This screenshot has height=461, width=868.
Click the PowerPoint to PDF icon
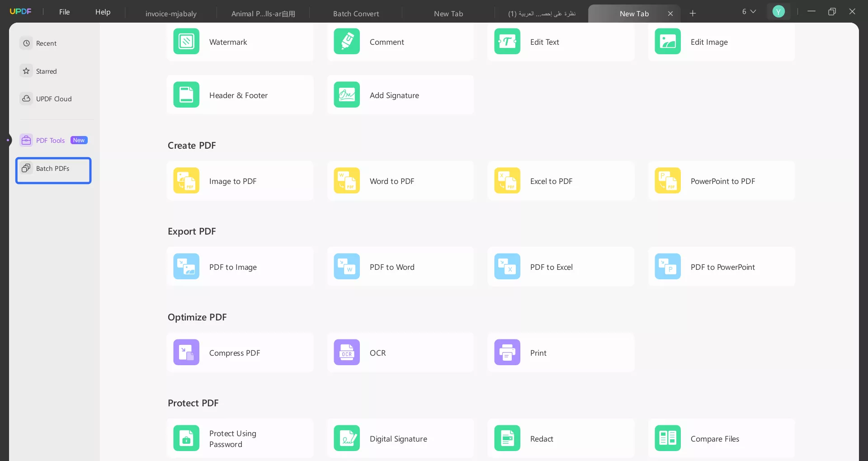(x=668, y=181)
